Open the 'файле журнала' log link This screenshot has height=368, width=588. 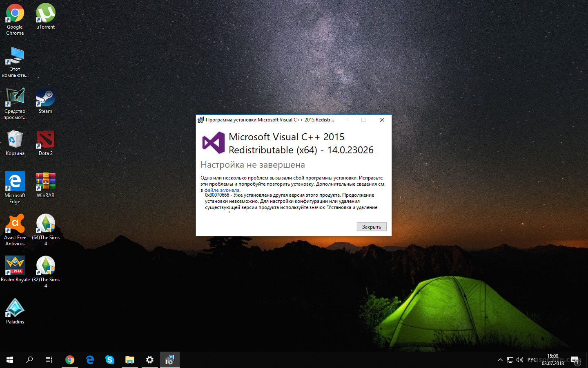[222, 190]
